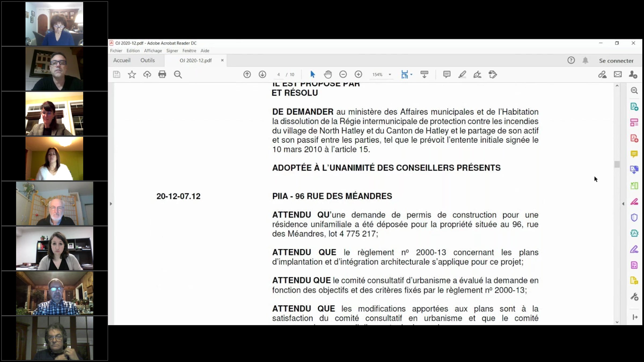The width and height of the screenshot is (644, 362).
Task: Click the stamp tool icon
Action: click(x=493, y=75)
